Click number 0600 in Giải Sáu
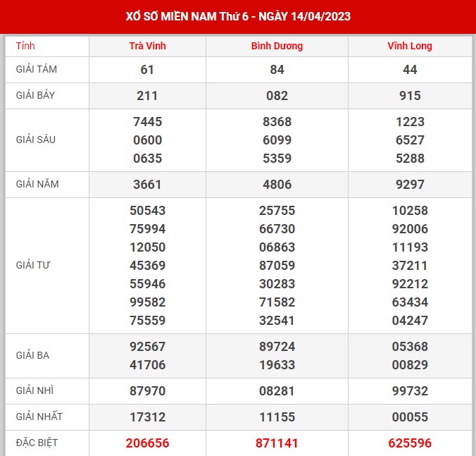This screenshot has height=456, width=476. (148, 140)
